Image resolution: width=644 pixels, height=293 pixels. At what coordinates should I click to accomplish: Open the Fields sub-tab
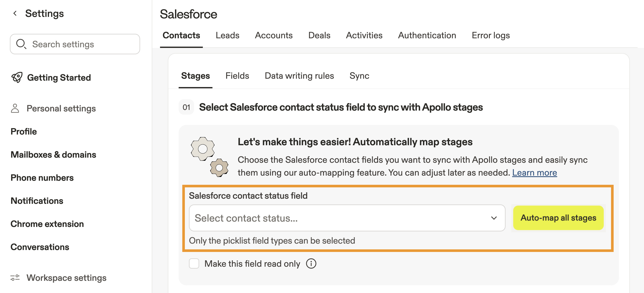tap(237, 76)
